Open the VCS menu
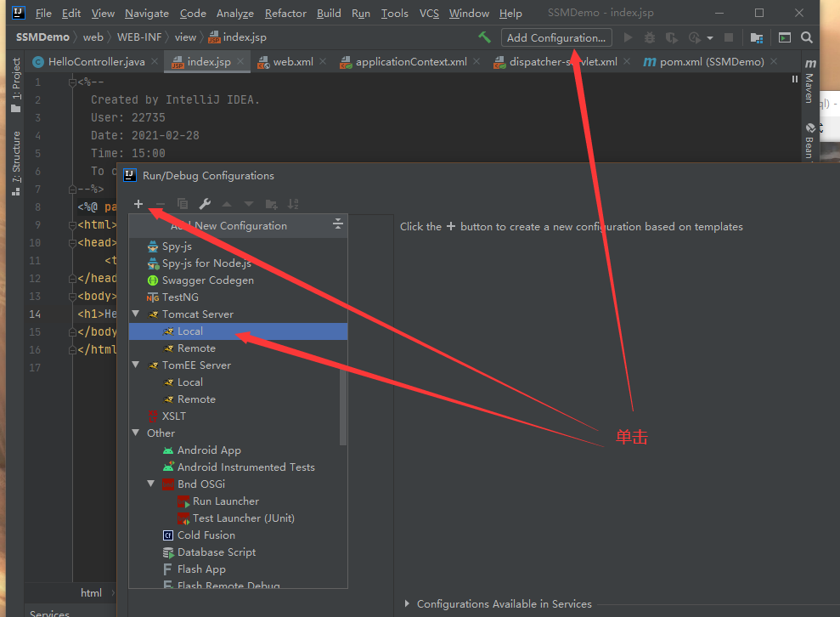Screen dimensions: 840x617 429,13
